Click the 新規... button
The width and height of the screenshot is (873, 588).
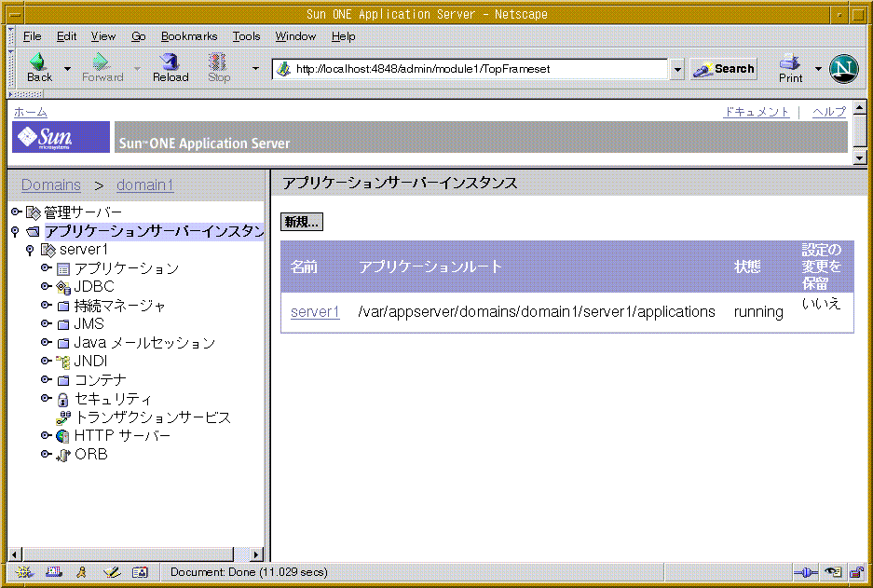pyautogui.click(x=301, y=222)
